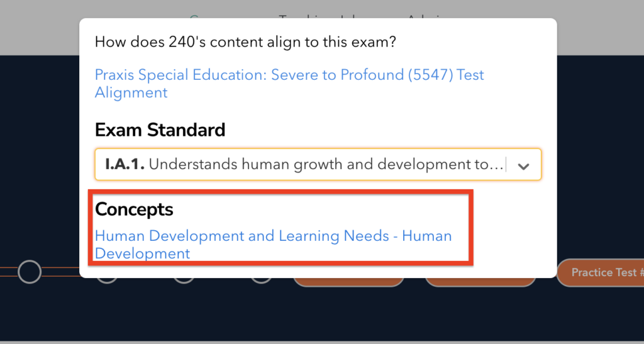The height and width of the screenshot is (344, 644).
Task: Click the Concepts heading
Action: pyautogui.click(x=134, y=209)
